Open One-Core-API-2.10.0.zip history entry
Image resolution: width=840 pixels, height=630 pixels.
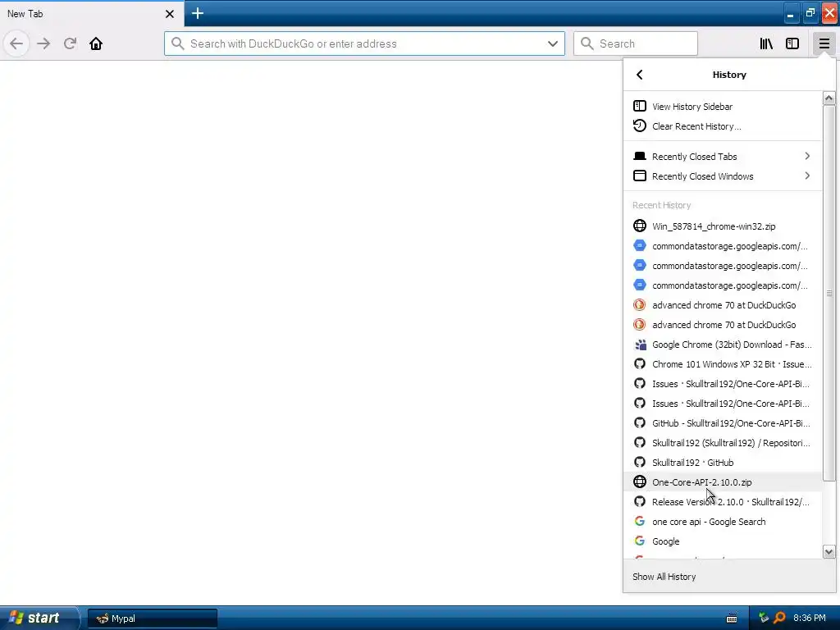coord(723,482)
